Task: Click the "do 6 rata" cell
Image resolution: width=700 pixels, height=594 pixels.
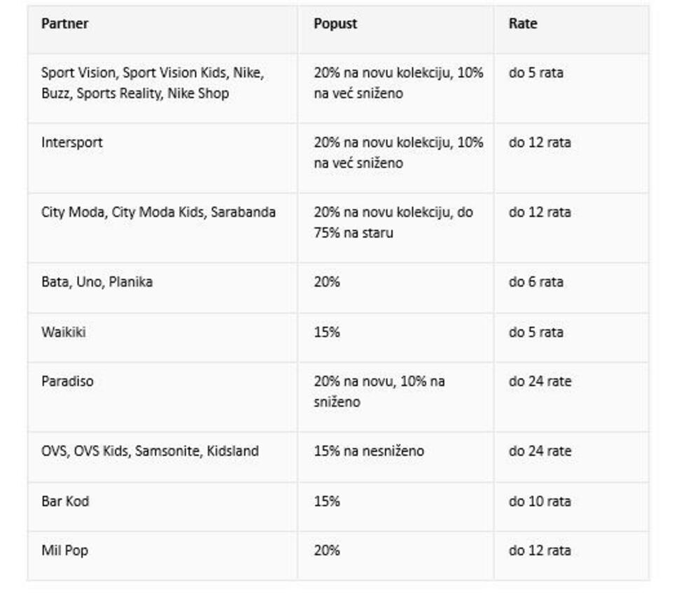Action: [535, 283]
